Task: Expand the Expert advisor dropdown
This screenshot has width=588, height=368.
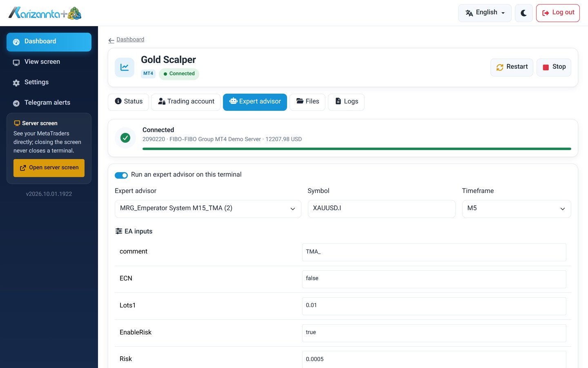Action: click(208, 209)
